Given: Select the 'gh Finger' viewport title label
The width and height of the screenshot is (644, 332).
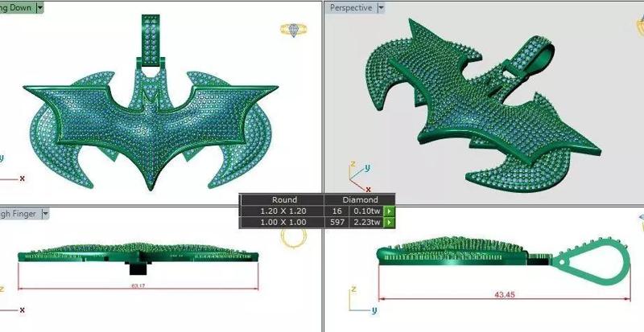Looking at the screenshot, I should pyautogui.click(x=19, y=214).
